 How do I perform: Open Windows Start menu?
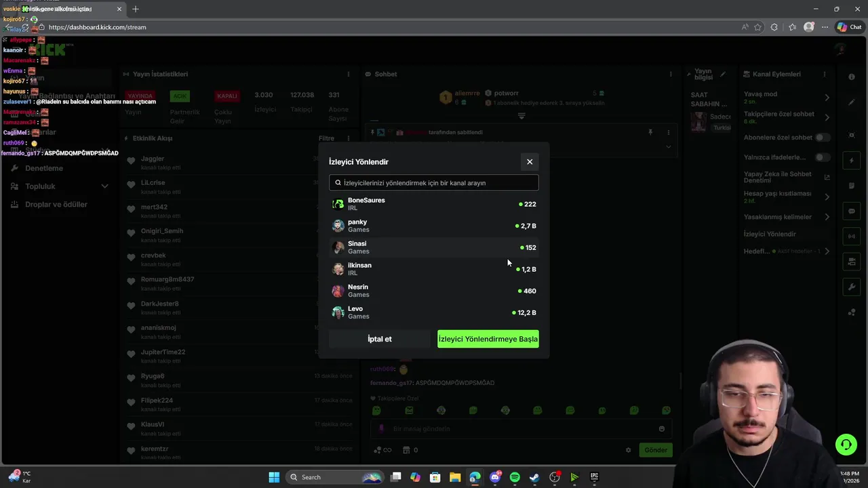[274, 477]
